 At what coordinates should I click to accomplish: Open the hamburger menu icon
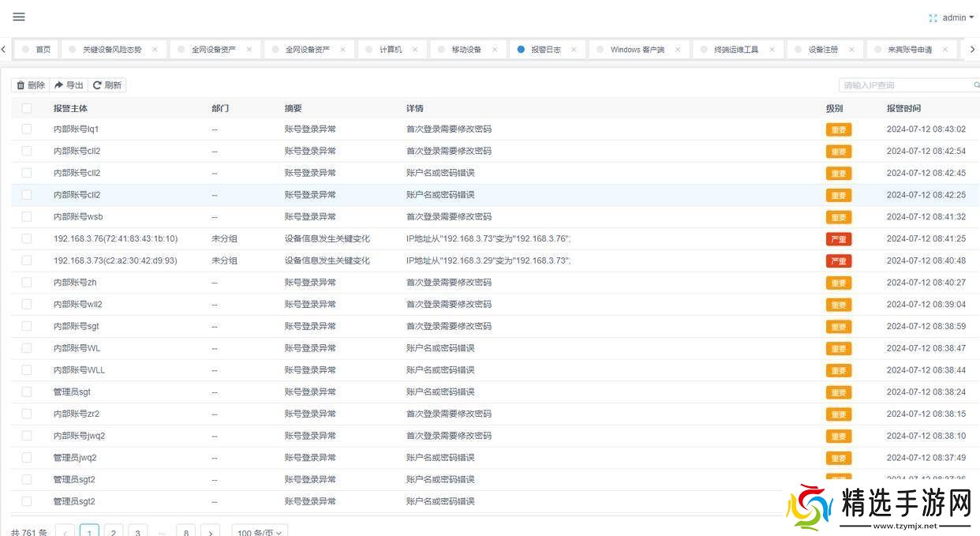(x=19, y=17)
